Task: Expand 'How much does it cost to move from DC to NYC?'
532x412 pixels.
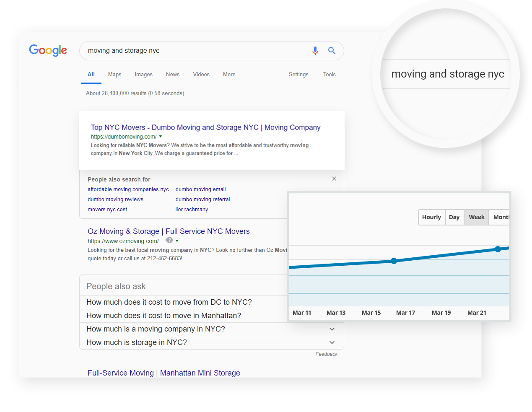Action: tap(169, 302)
